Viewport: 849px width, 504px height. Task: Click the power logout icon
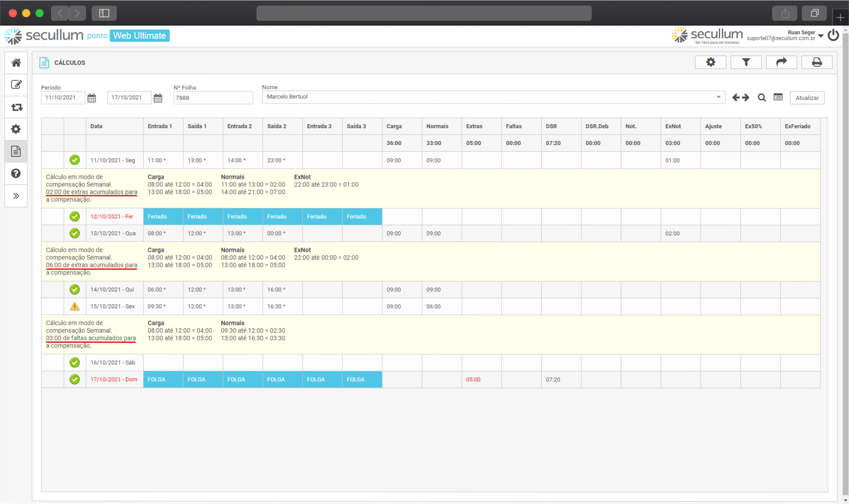(x=833, y=35)
